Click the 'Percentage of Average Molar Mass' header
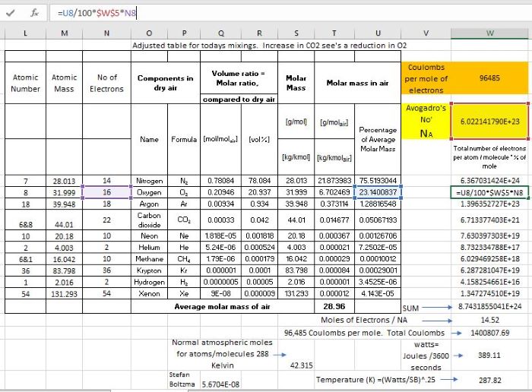The image size is (532, 392). tap(378, 139)
